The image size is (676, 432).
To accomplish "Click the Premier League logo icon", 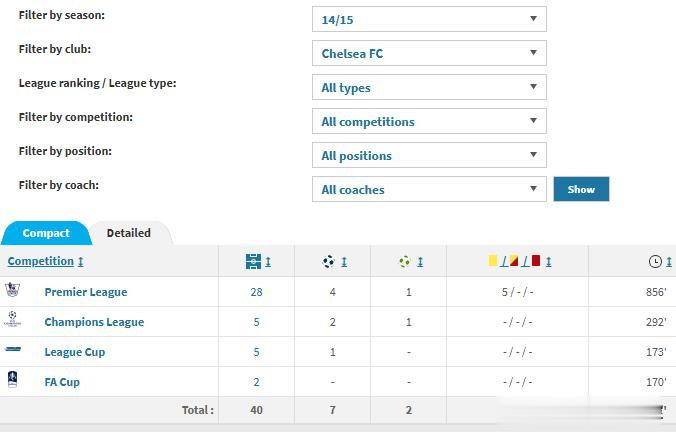I will [12, 291].
